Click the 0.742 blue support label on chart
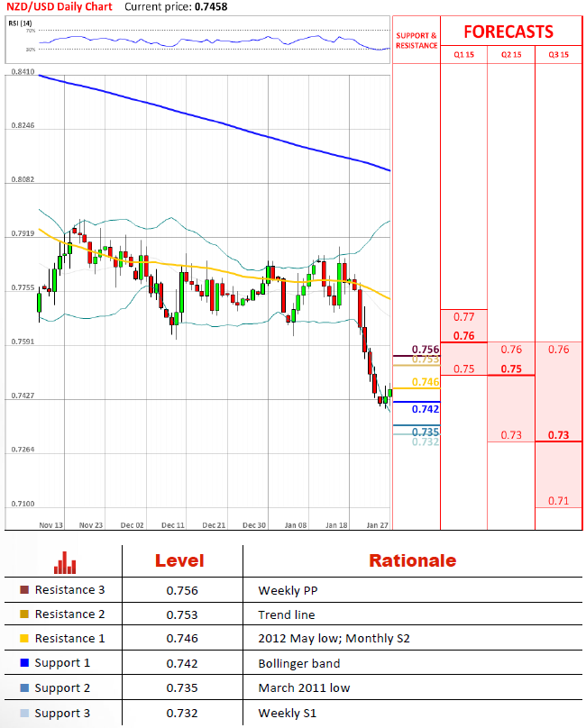Screen dimensions: 586x728 tap(426, 409)
